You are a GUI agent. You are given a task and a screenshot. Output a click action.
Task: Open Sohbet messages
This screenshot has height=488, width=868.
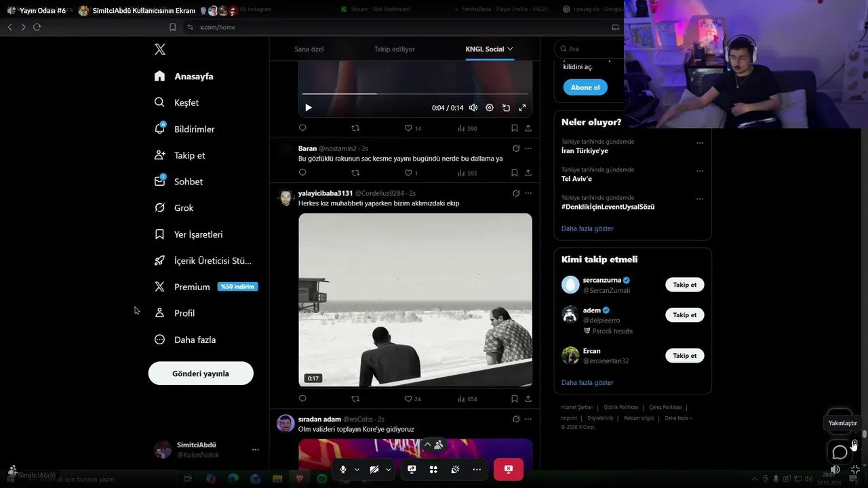point(178,182)
